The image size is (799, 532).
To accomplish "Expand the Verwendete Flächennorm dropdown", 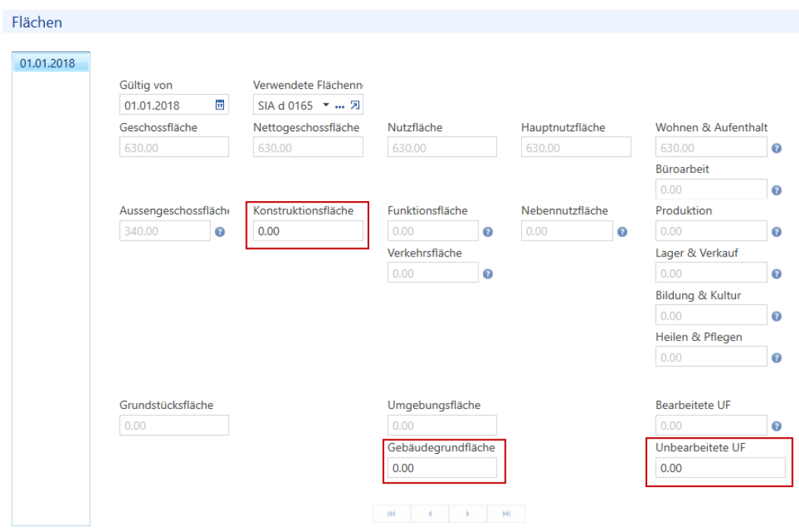I will pyautogui.click(x=326, y=105).
